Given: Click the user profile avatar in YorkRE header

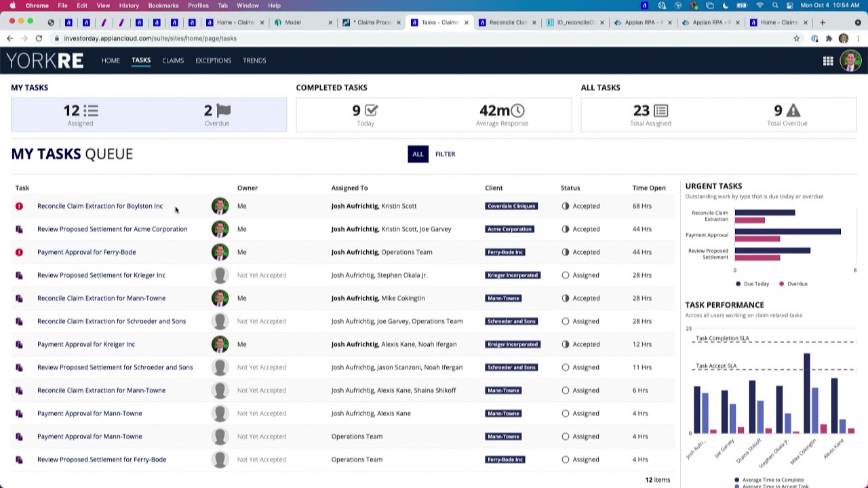Looking at the screenshot, I should point(850,60).
